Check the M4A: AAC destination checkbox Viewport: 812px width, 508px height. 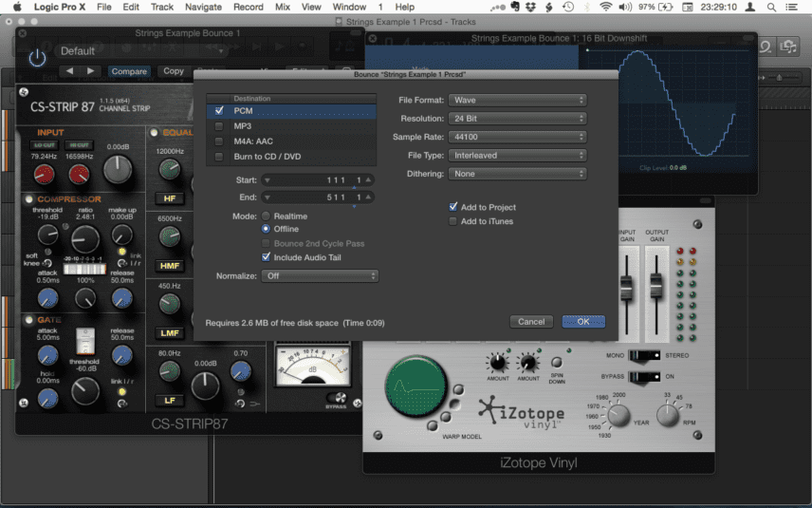(x=219, y=141)
